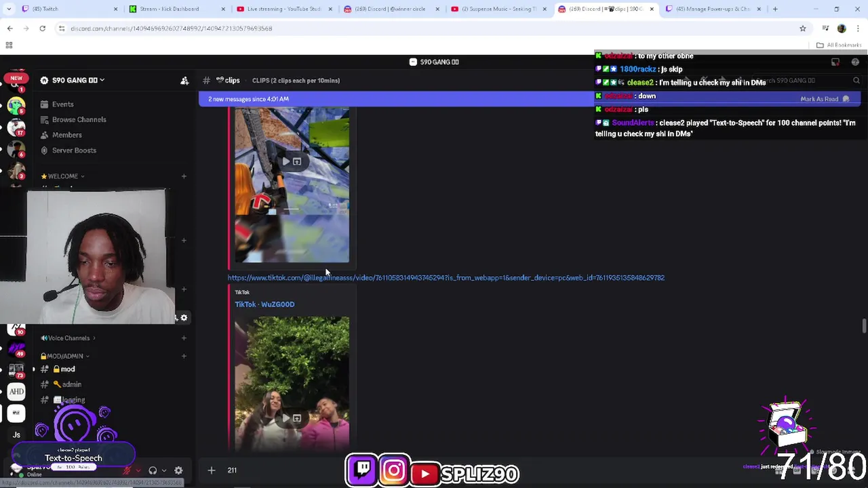Reload the page
This screenshot has height=488, width=868.
pyautogui.click(x=42, y=28)
